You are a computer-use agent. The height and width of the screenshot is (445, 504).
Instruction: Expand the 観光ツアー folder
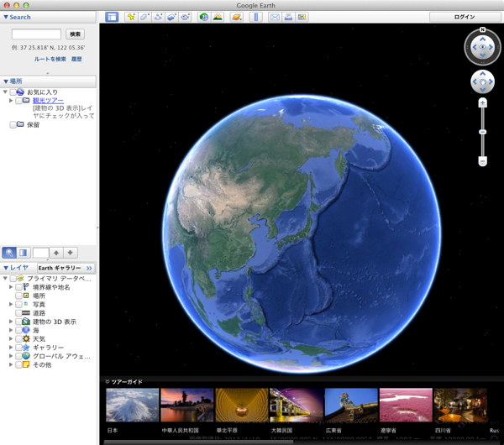(x=11, y=101)
